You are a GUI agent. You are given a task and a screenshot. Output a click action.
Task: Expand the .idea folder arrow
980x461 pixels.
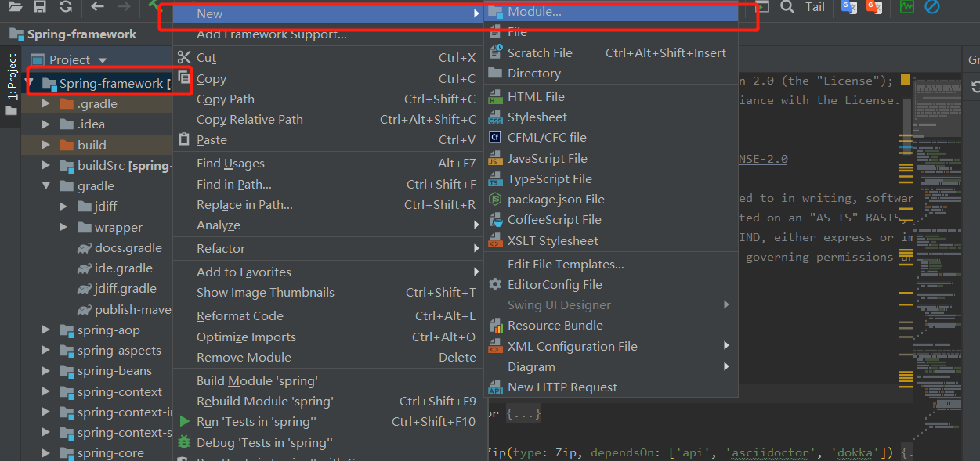(46, 124)
